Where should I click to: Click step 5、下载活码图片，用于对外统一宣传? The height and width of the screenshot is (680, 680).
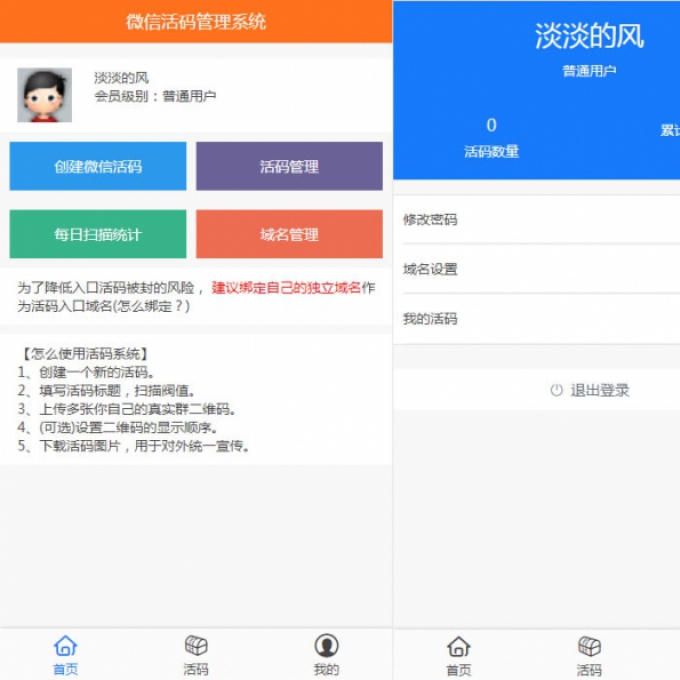click(133, 446)
